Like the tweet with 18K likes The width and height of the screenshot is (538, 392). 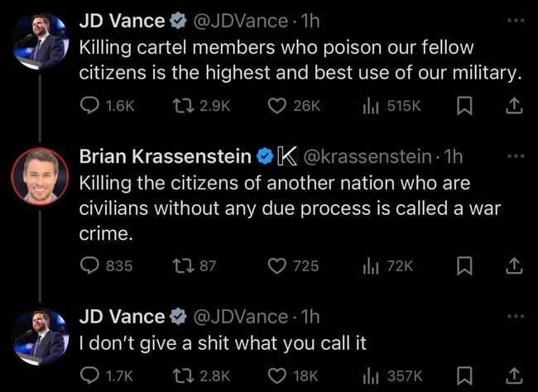tap(293, 376)
